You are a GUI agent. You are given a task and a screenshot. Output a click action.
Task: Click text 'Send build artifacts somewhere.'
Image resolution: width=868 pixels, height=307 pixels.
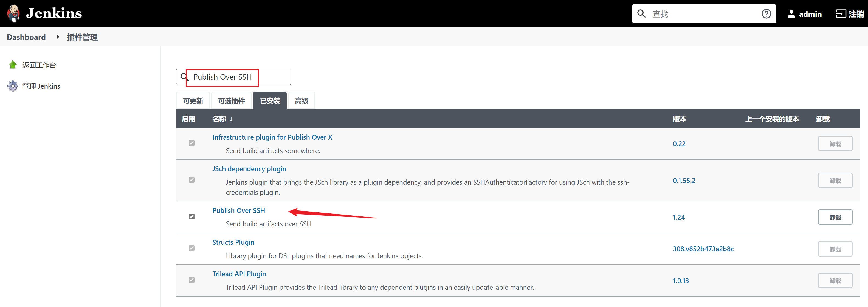point(273,151)
